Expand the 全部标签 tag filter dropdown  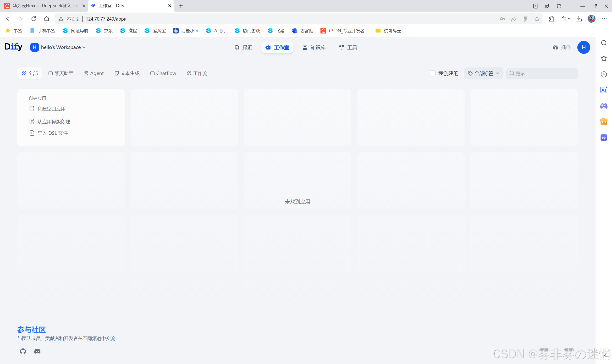(483, 73)
